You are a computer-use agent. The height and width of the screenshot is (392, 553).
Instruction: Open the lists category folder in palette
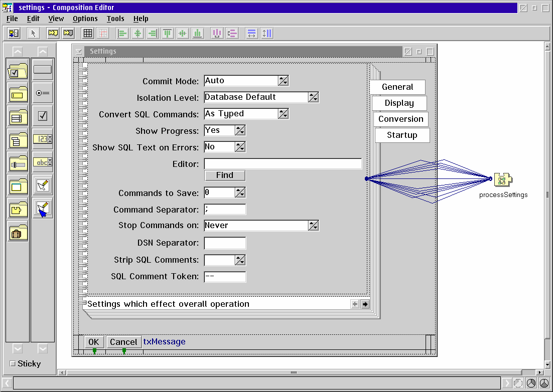coord(17,117)
